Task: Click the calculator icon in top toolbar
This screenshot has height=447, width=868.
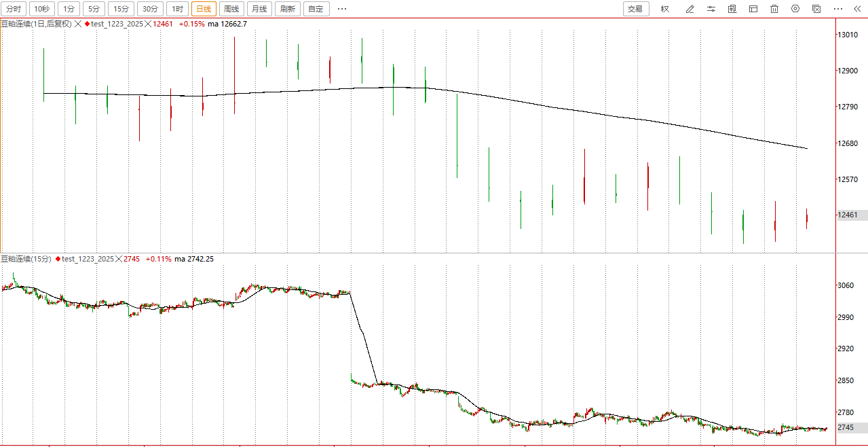Action: tap(732, 9)
